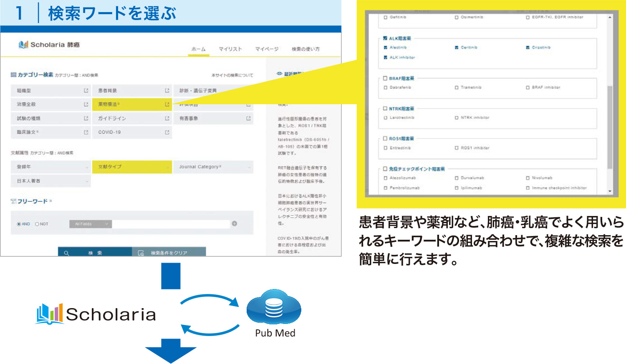The height and width of the screenshot is (364, 626).
Task: Select the 診断・遺伝子変異 category tile
Action: pyautogui.click(x=213, y=90)
